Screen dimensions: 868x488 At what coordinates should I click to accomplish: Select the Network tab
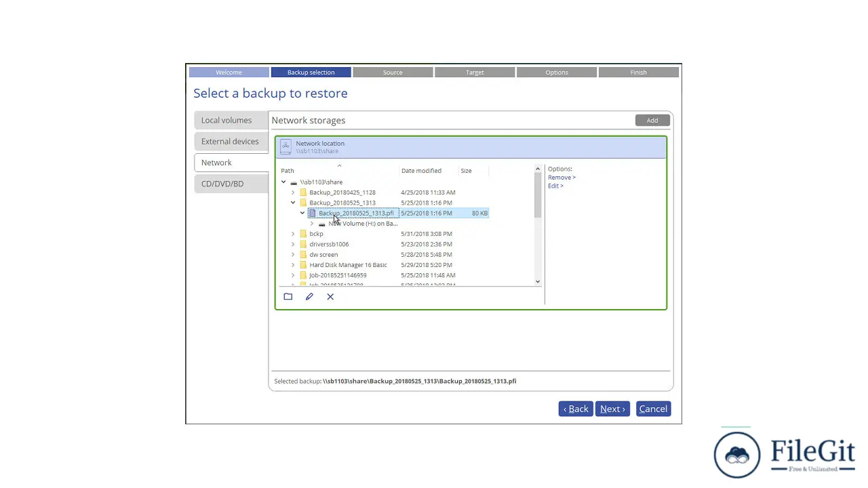231,163
